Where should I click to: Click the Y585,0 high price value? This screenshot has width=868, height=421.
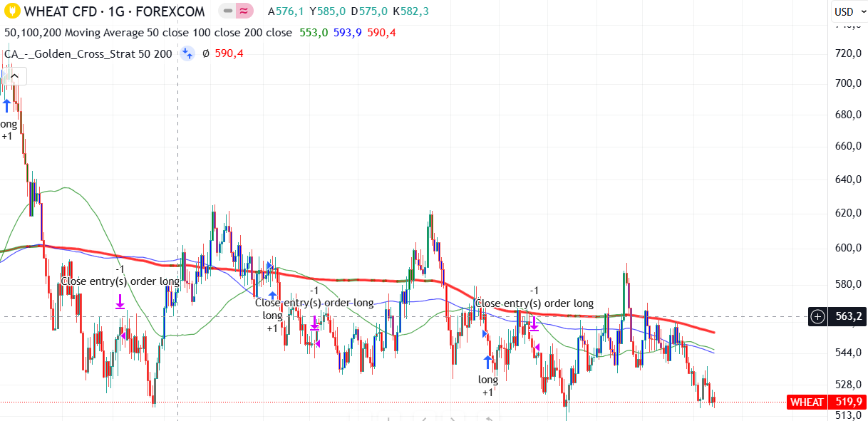click(328, 11)
